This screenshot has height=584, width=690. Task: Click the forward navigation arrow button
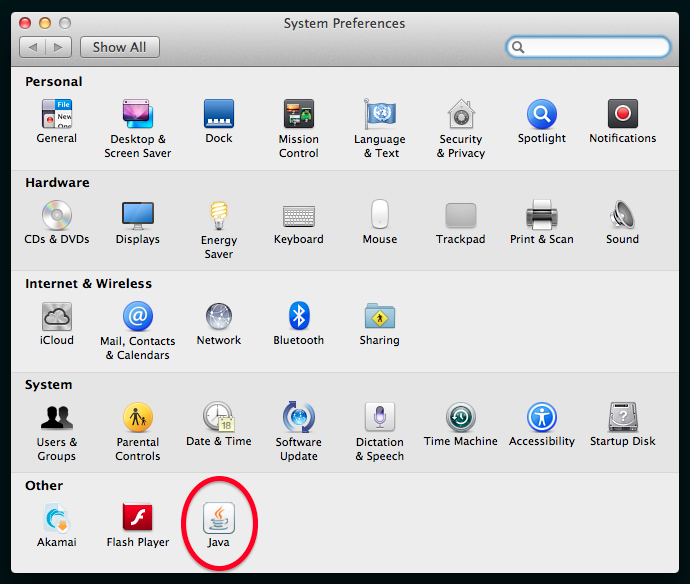pyautogui.click(x=59, y=47)
